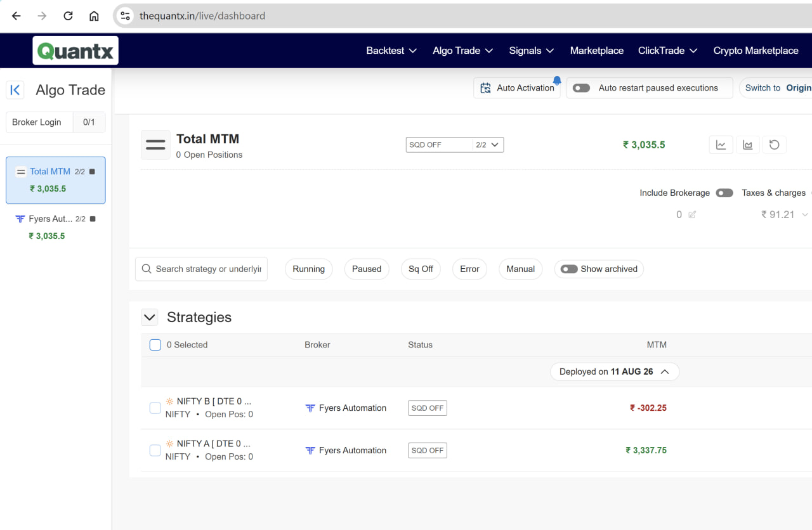This screenshot has height=530, width=812.
Task: Check the select-all strategies checkbox
Action: click(155, 345)
